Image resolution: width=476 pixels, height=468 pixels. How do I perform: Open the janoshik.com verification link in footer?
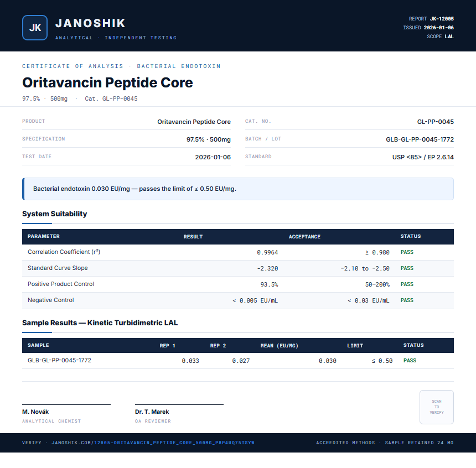pos(153,443)
